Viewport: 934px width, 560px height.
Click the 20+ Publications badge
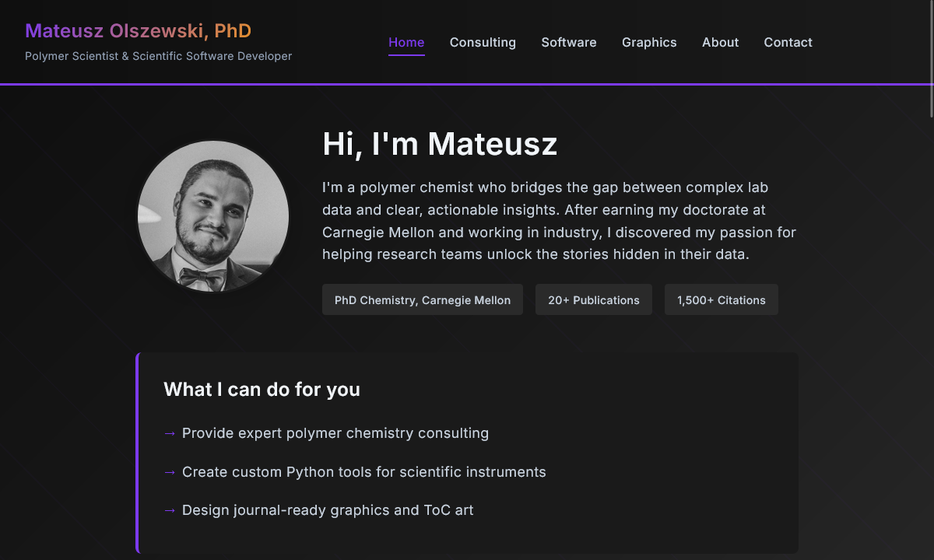594,299
